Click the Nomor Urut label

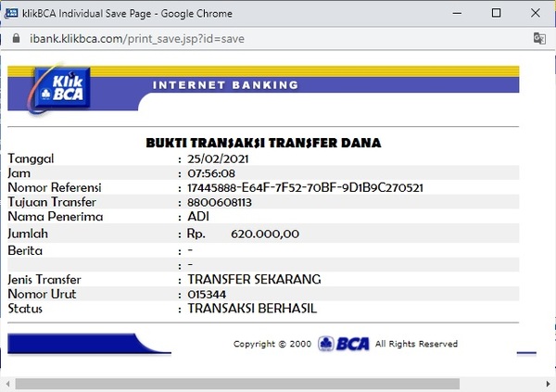(43, 294)
